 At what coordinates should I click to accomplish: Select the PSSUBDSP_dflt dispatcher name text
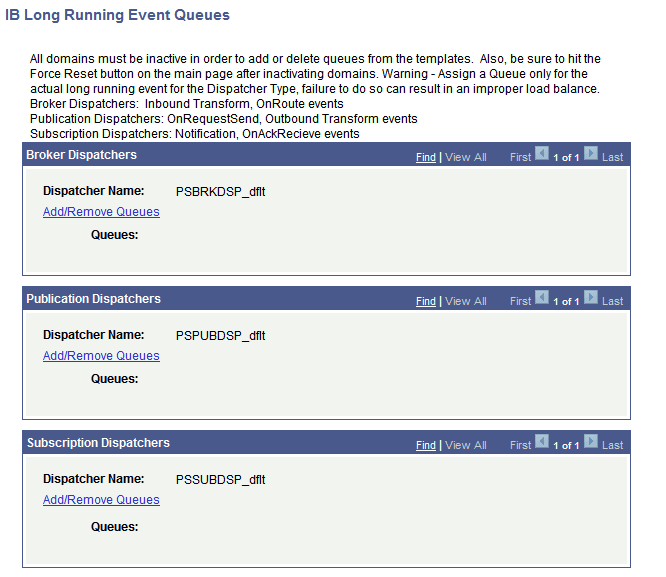[x=220, y=480]
